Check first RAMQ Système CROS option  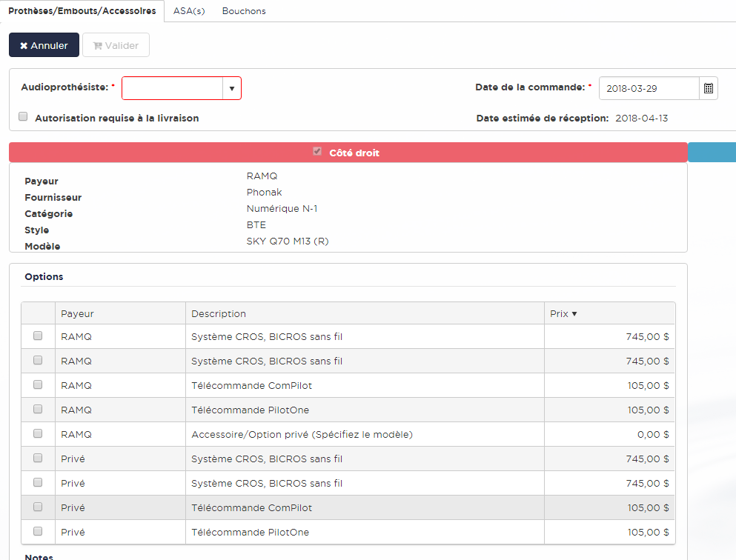click(x=38, y=336)
